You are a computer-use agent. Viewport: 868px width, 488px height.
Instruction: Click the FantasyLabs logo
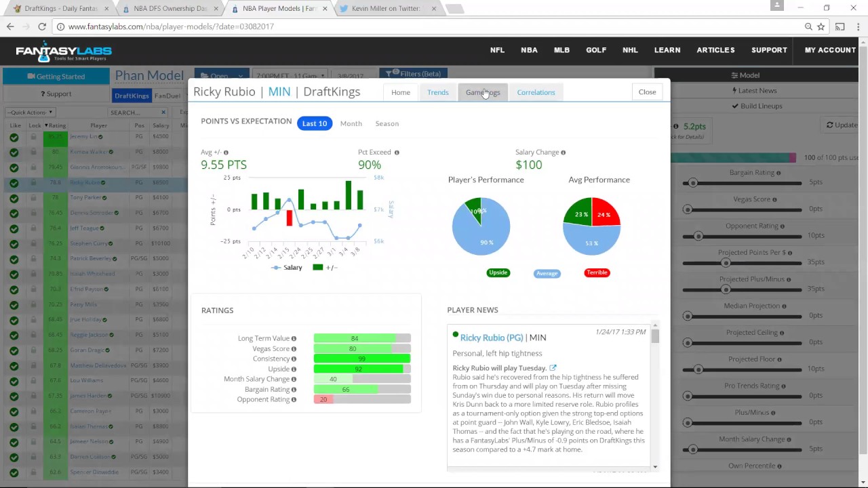click(x=64, y=52)
